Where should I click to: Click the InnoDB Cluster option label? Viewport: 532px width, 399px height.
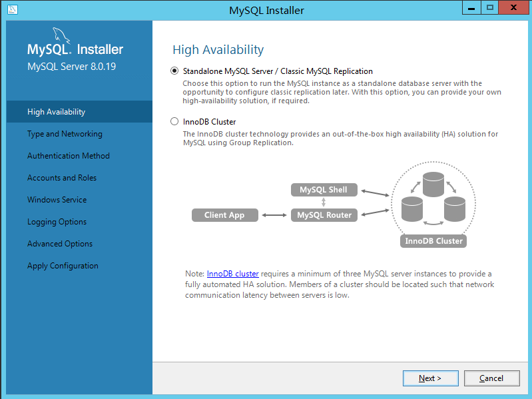[x=209, y=122]
